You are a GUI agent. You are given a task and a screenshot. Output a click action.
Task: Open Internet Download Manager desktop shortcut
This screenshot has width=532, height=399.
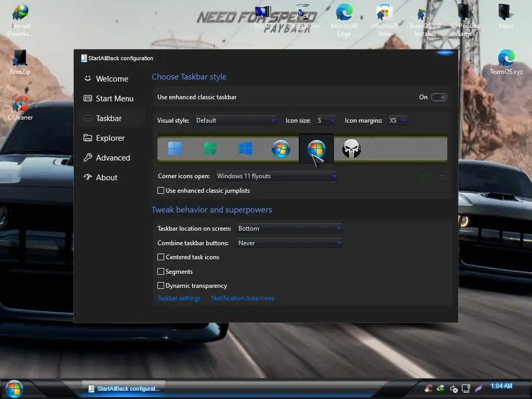tap(20, 20)
